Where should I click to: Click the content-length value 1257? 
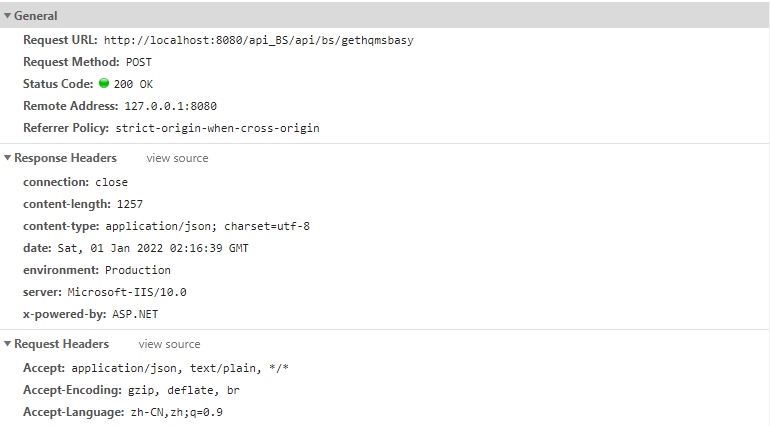[x=129, y=204]
